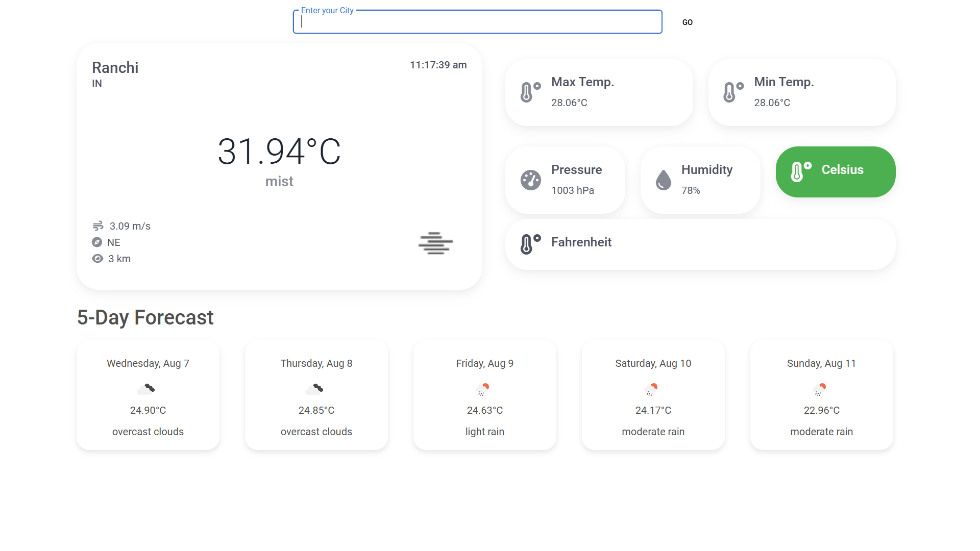
Task: Open the Saturday, Aug 10 forecast card
Action: pos(653,395)
